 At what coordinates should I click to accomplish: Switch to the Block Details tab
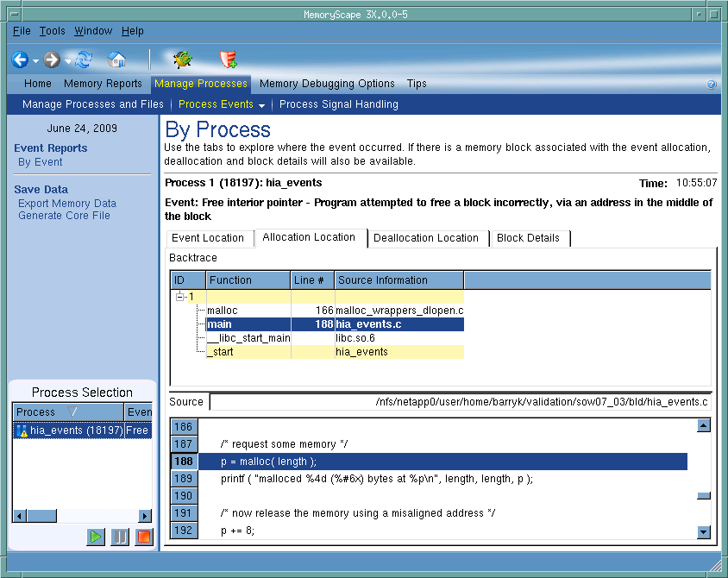tap(528, 238)
